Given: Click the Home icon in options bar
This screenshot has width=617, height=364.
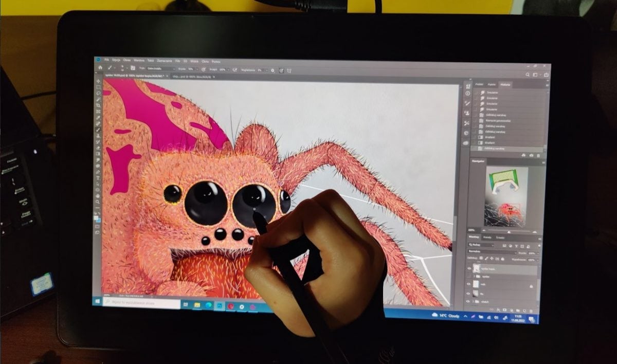Looking at the screenshot, I should click(100, 68).
